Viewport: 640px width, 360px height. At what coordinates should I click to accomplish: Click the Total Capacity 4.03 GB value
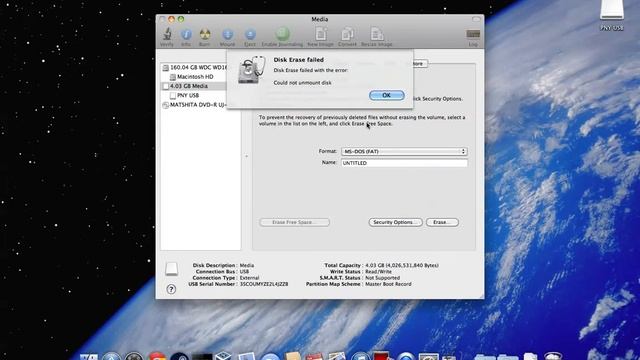(x=402, y=265)
